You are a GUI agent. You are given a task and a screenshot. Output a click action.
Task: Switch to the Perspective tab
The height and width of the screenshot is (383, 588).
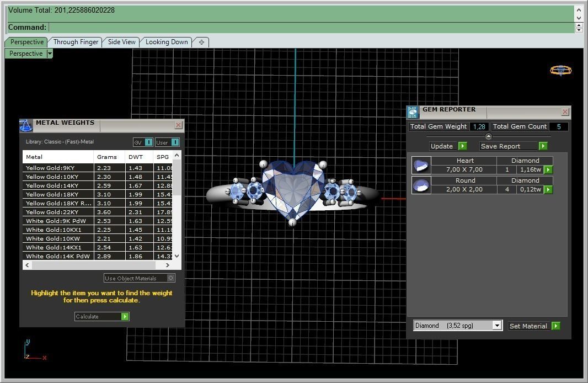[x=26, y=42]
